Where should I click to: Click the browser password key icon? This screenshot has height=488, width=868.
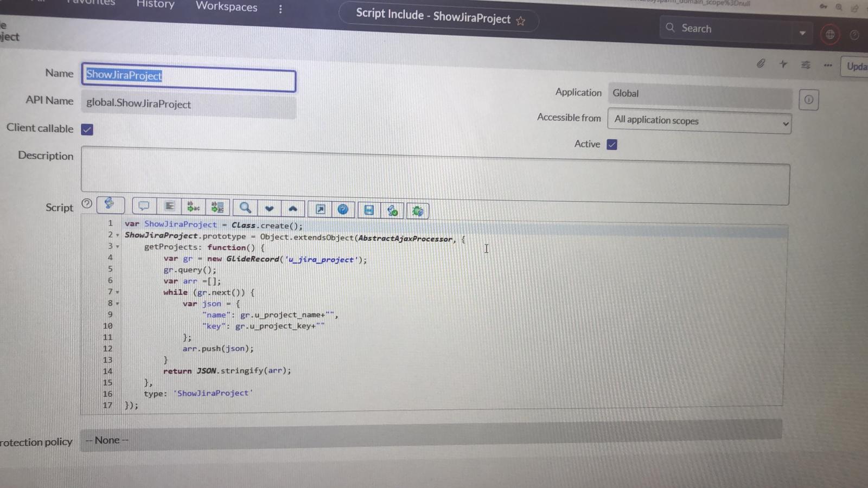(x=824, y=7)
